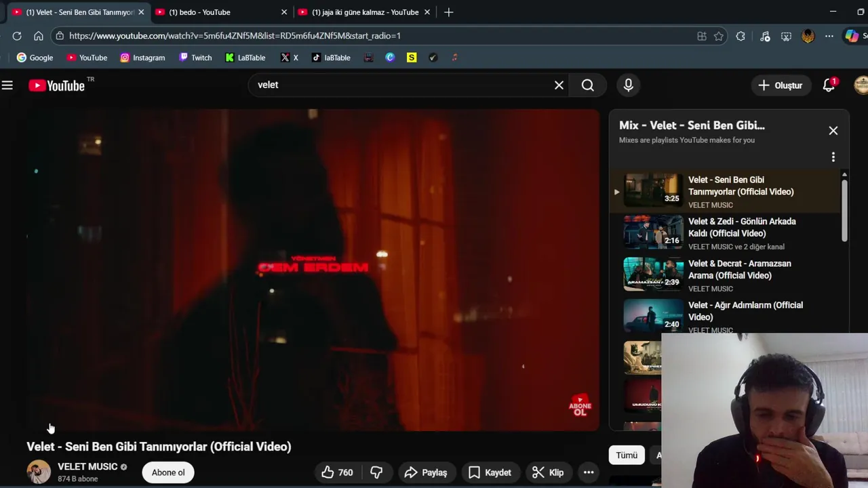Click the address bar URL
This screenshot has height=488, width=868.
click(235, 36)
